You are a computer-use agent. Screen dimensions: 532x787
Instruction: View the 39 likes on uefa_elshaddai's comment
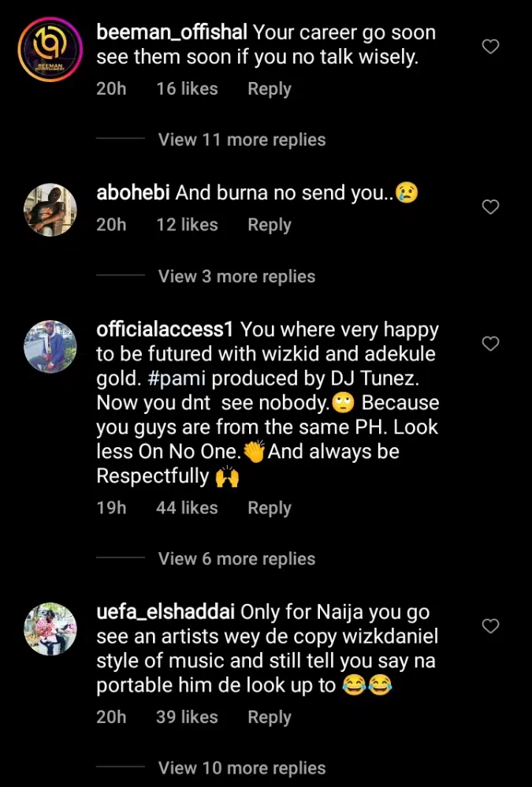(187, 718)
